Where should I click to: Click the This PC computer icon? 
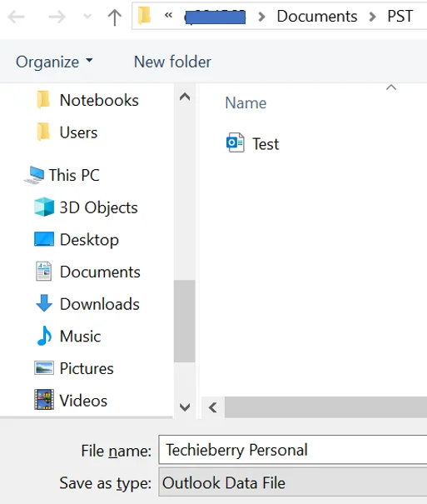34,175
